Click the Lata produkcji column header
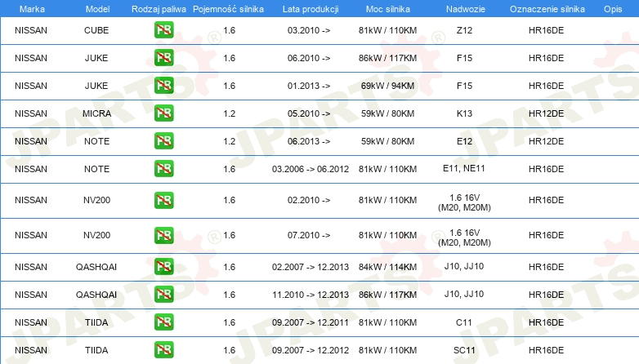This screenshot has height=364, width=639. [x=311, y=9]
